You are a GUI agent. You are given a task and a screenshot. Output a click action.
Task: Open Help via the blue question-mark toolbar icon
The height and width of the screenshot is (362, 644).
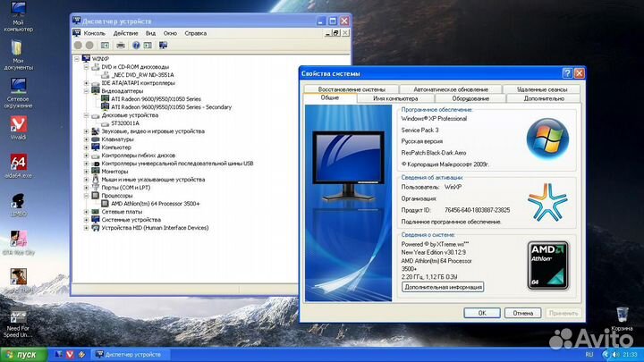coord(136,46)
